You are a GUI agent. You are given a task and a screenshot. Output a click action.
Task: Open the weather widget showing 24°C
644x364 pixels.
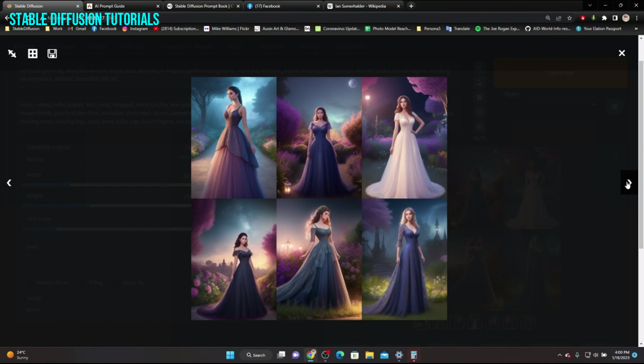pos(18,355)
